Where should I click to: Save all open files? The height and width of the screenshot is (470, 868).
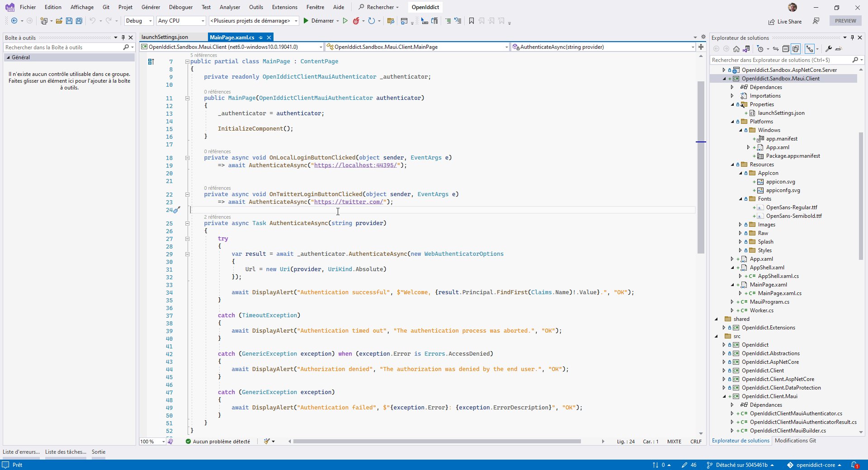click(x=79, y=21)
